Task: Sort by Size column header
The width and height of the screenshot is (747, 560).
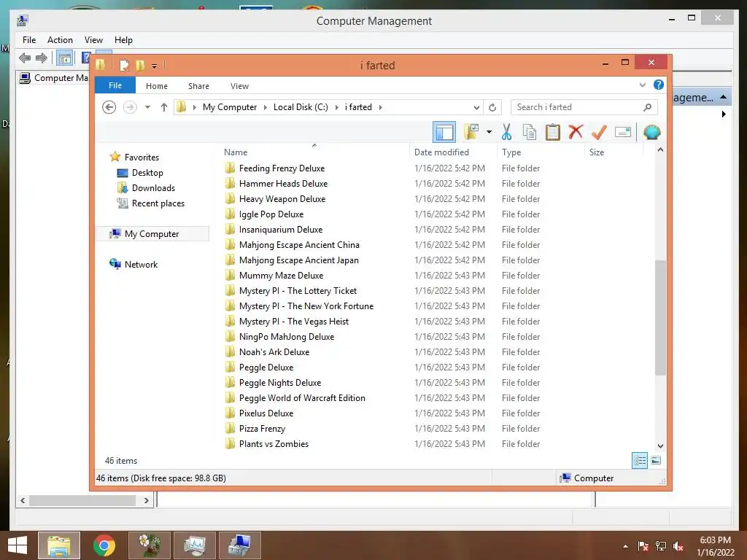Action: point(614,152)
